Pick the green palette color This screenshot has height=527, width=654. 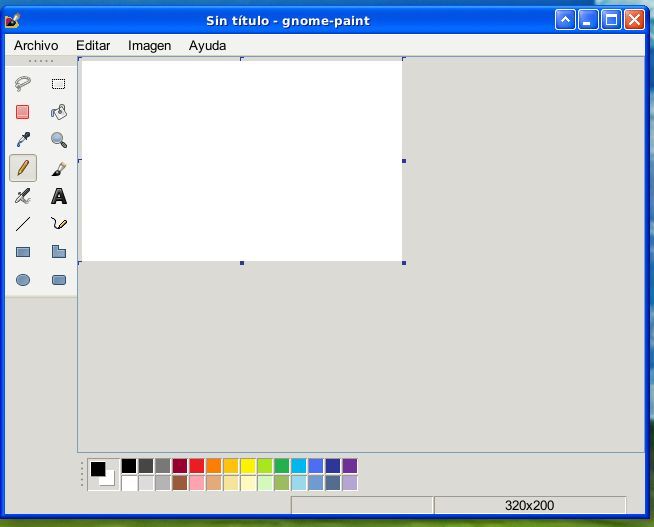point(282,466)
